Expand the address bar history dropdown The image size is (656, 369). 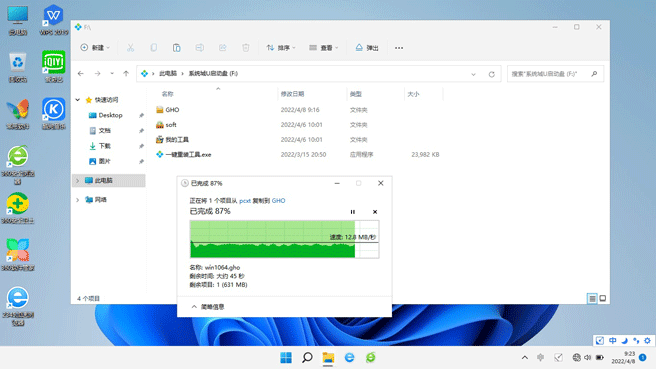474,74
